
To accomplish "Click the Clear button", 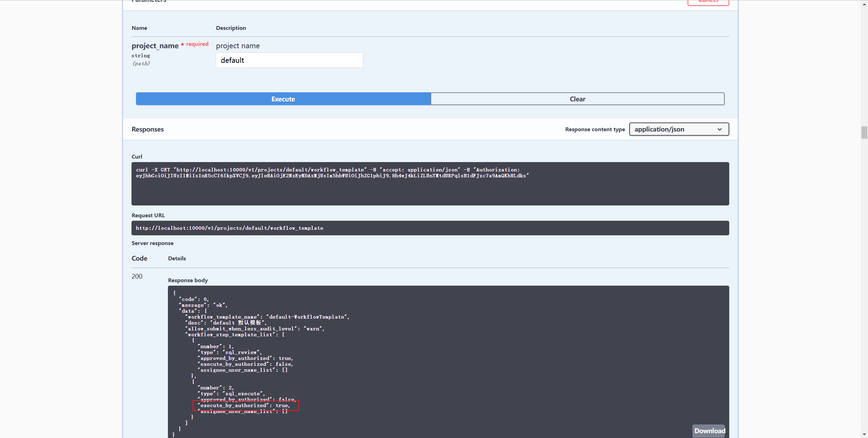I will [577, 99].
